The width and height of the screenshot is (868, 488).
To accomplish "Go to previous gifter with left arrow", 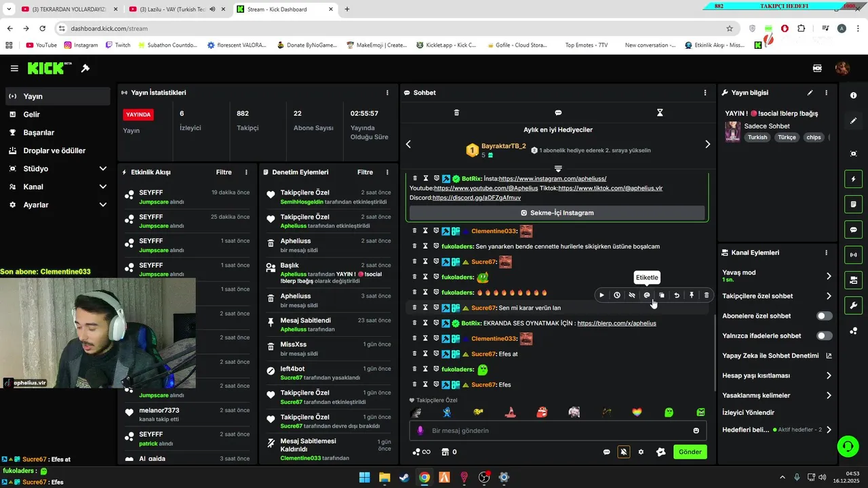I will (x=408, y=144).
